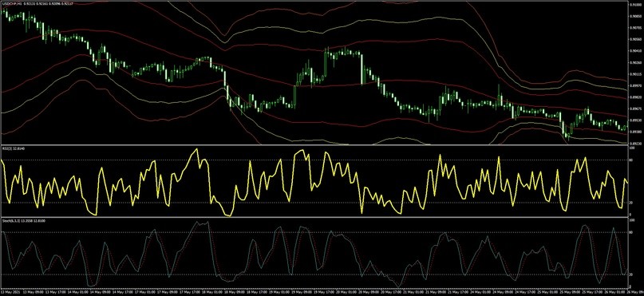The width and height of the screenshot is (644, 296).
Task: Click the RSI scale 100 label
Action: (632, 148)
